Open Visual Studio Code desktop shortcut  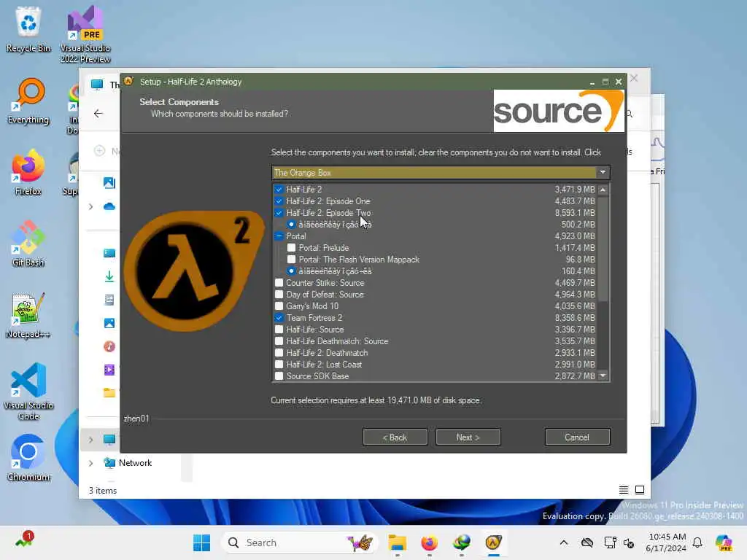[x=28, y=392]
